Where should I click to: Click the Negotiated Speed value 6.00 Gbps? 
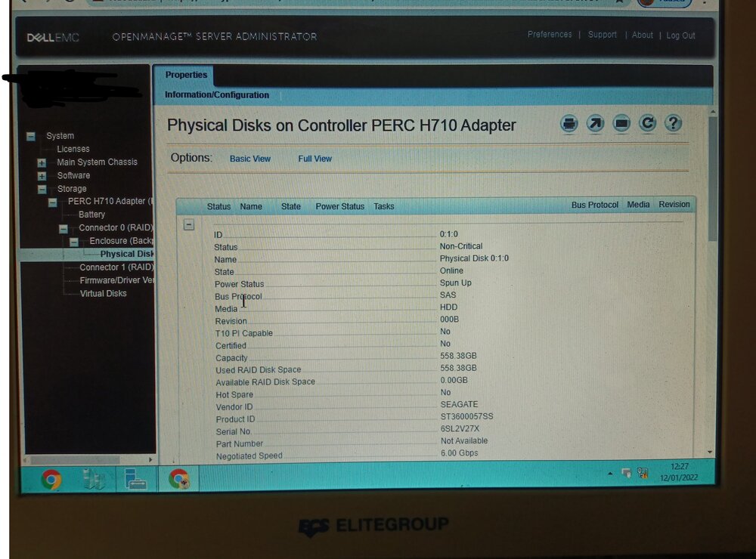coord(459,453)
